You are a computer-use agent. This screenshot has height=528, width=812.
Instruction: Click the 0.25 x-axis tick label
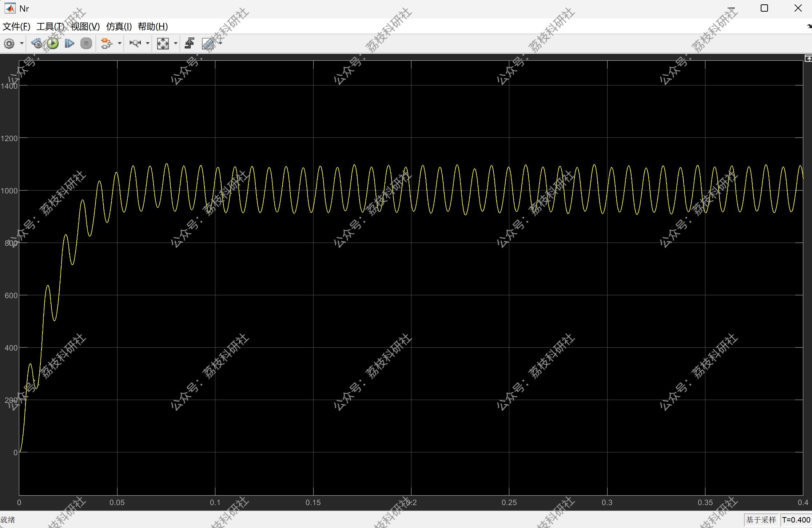[509, 503]
